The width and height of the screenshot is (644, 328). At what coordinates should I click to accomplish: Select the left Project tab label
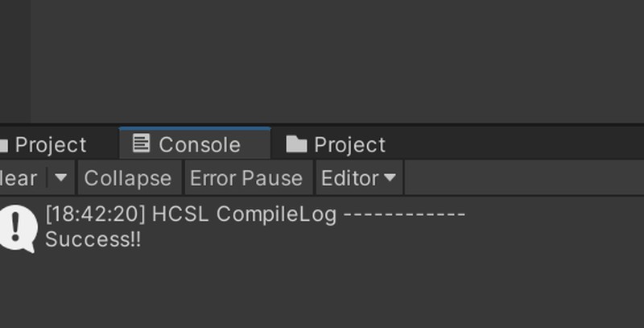(x=50, y=145)
